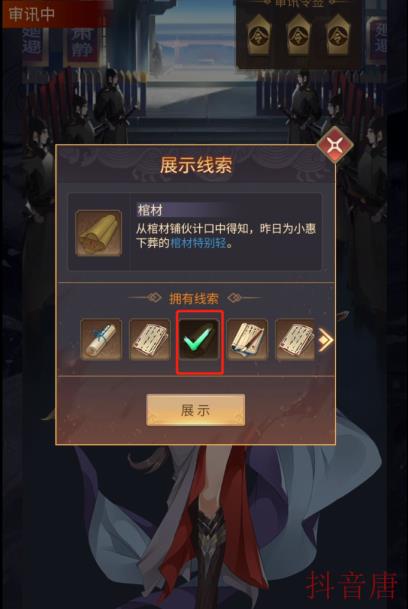This screenshot has width=408, height=609.
Task: Select the second clue, a document
Action: tap(150, 340)
